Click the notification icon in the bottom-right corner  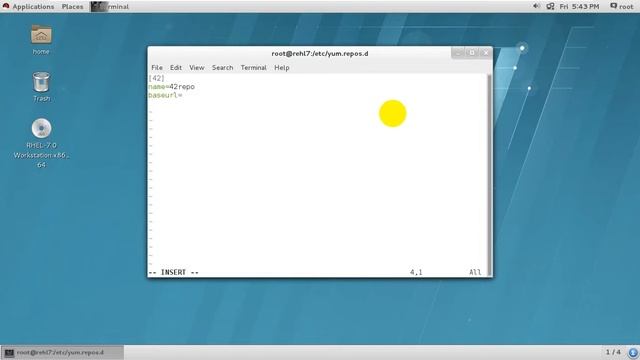633,353
